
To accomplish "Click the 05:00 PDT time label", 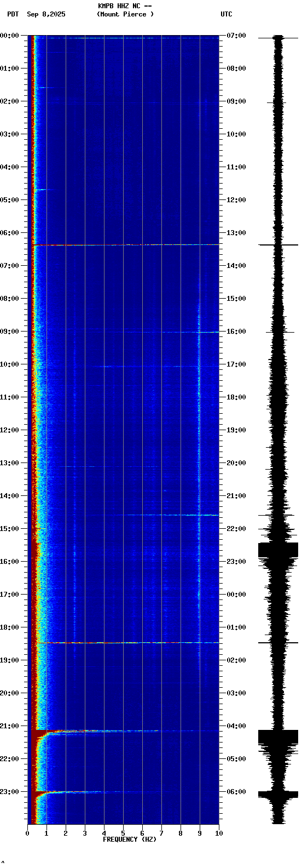I will [x=9, y=200].
